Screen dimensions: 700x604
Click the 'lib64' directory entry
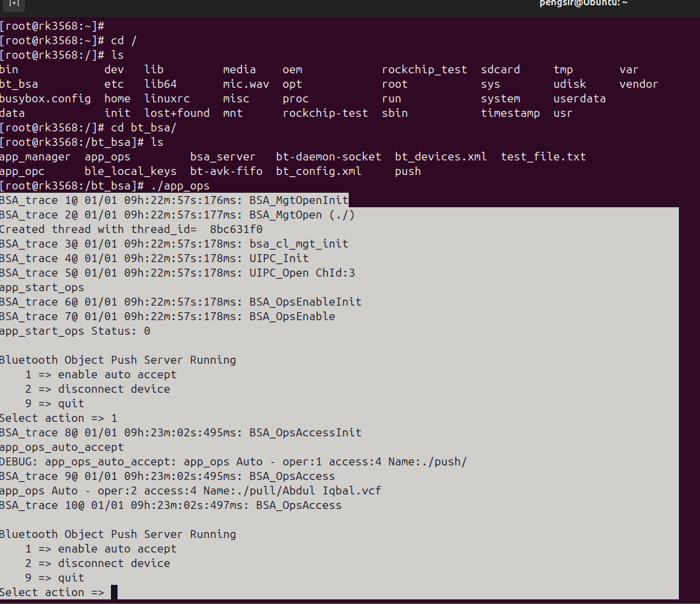pos(160,84)
